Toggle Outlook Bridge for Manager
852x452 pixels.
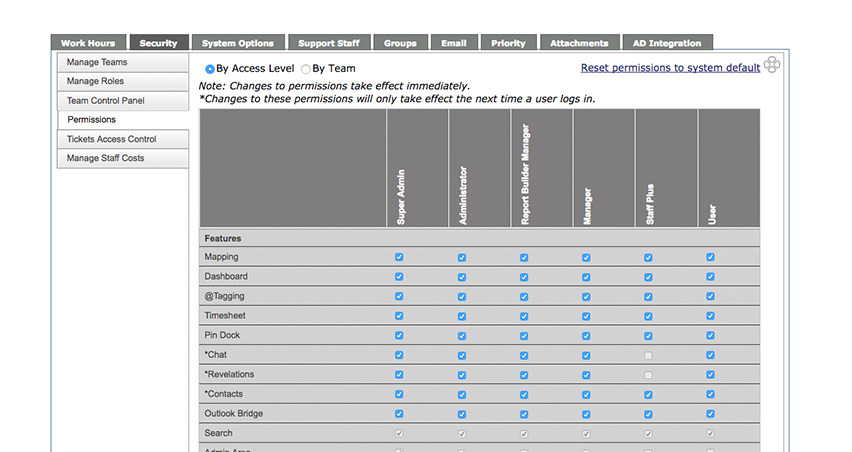point(586,414)
